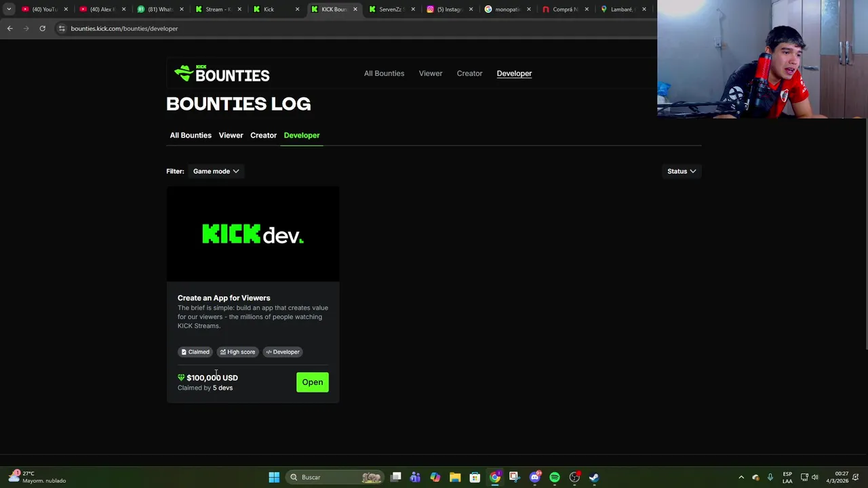Reload the page with the refresh icon
Screen dimensions: 868x488
tap(42, 28)
